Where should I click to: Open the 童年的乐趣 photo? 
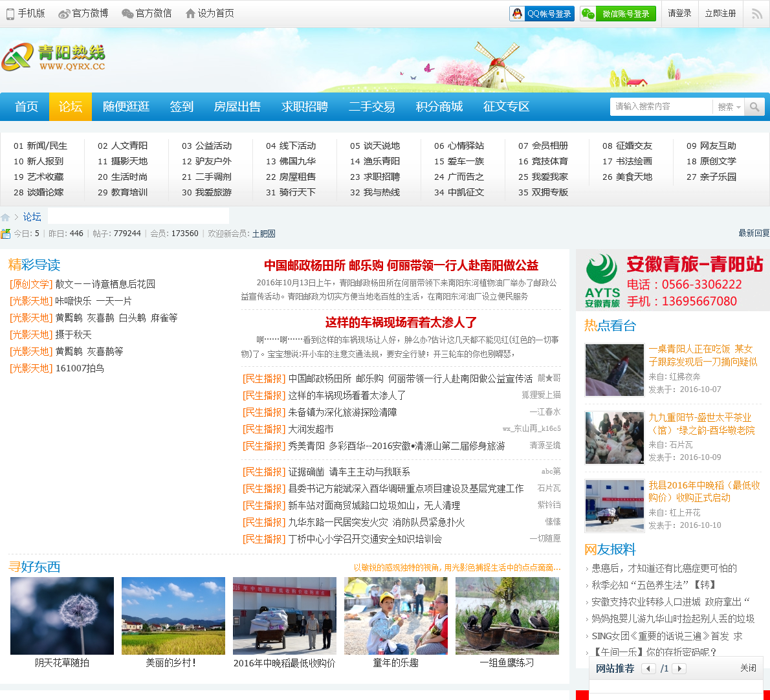click(x=396, y=615)
